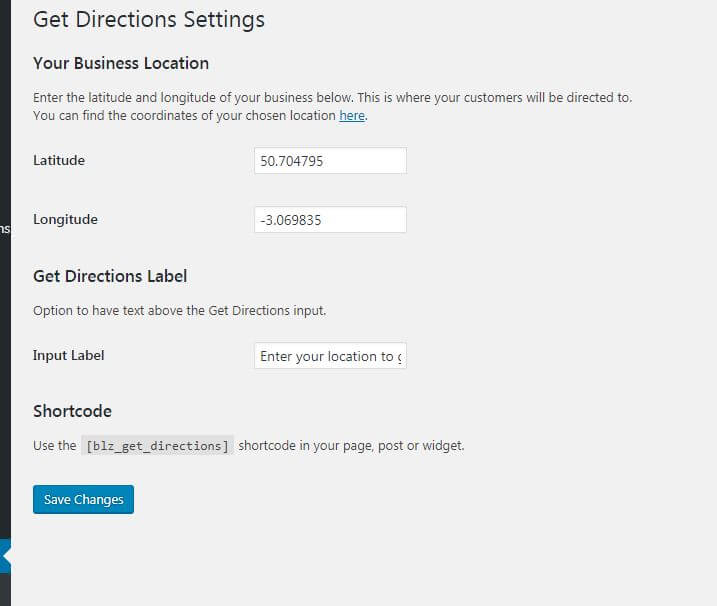Click the Input Label field label
The height and width of the screenshot is (606, 717).
coord(68,355)
